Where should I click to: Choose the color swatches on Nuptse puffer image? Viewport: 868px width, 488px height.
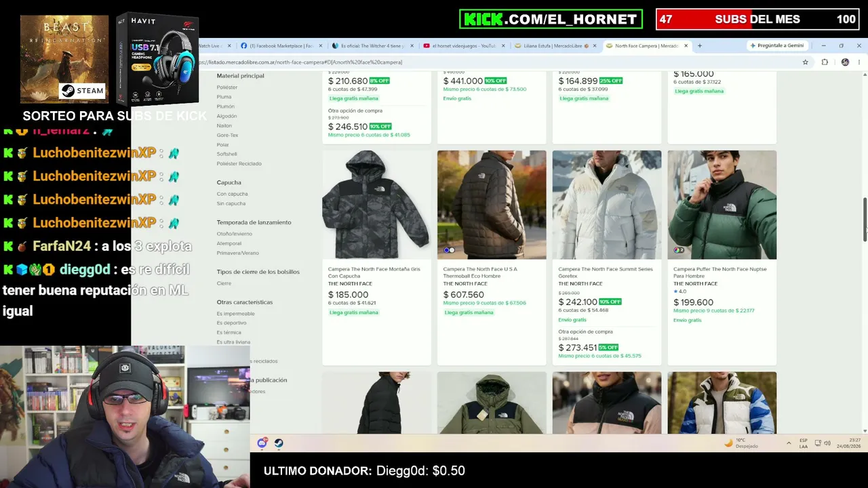(x=678, y=250)
